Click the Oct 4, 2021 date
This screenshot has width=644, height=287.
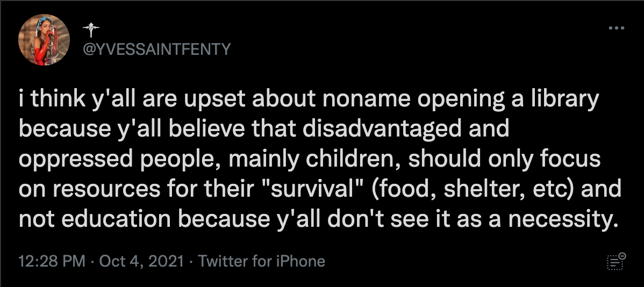141,261
